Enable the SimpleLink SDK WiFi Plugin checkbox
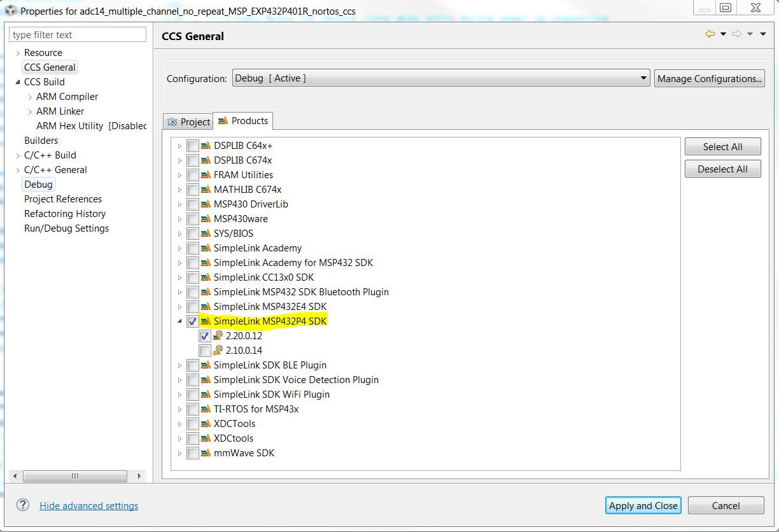Screen dimensions: 779x532 [x=193, y=395]
